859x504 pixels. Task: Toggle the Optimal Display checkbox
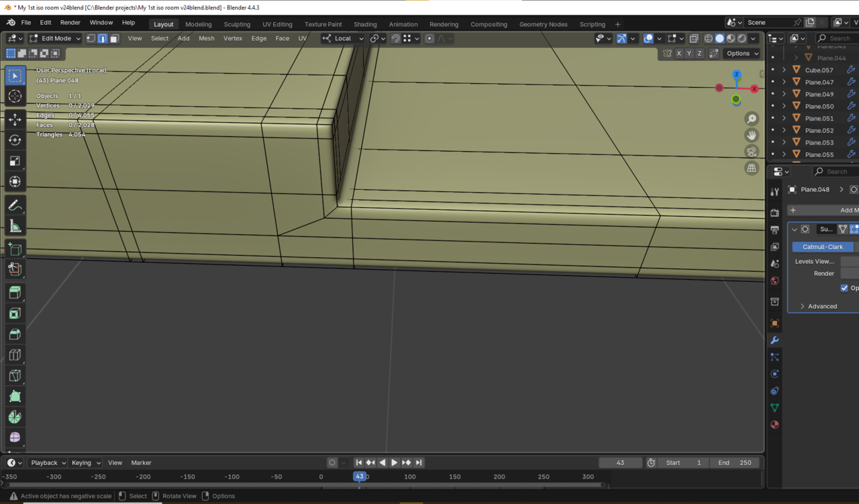coord(844,288)
